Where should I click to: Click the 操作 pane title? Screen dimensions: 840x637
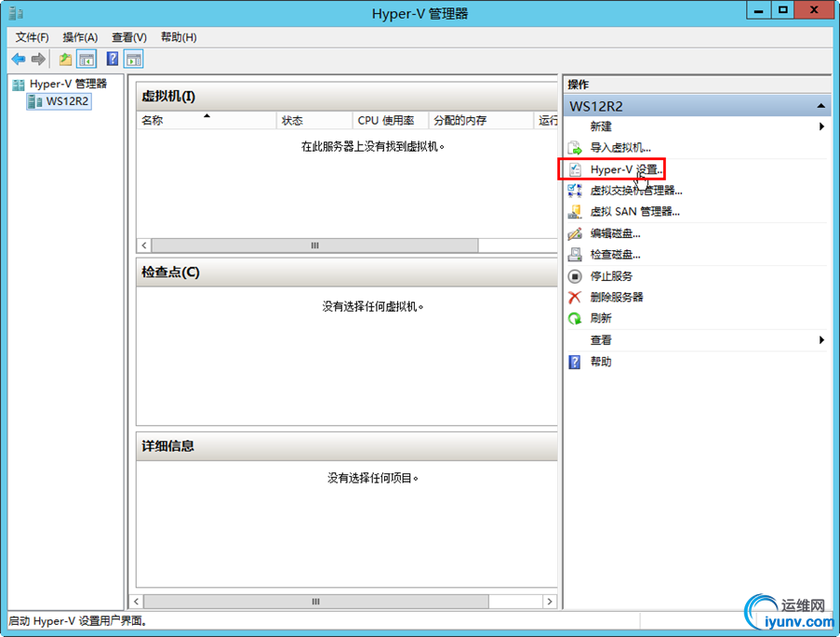578,84
